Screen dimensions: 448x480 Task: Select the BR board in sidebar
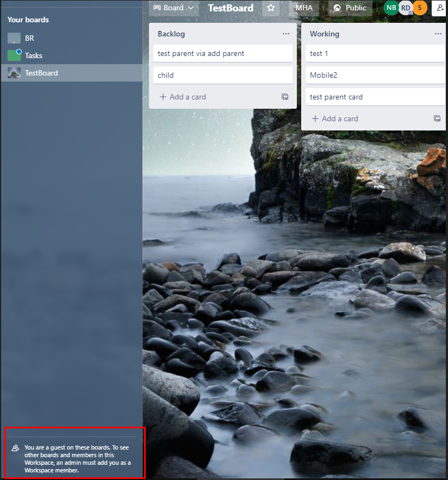(x=29, y=38)
